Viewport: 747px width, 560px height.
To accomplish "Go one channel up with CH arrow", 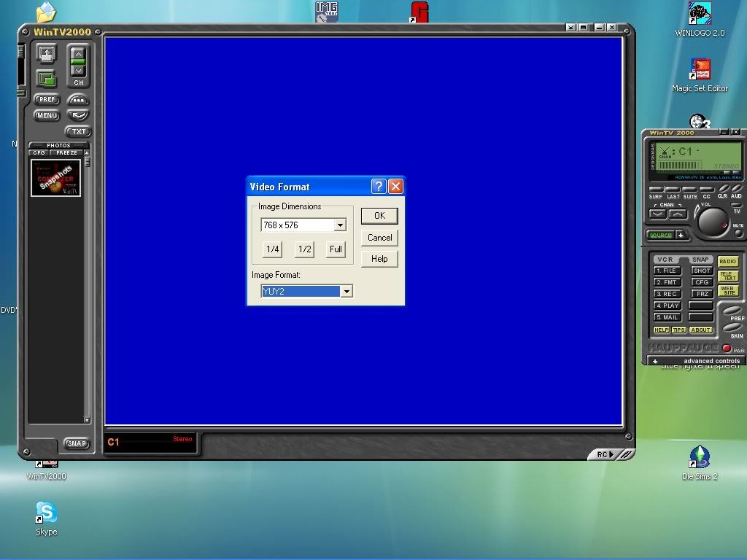I will [78, 54].
